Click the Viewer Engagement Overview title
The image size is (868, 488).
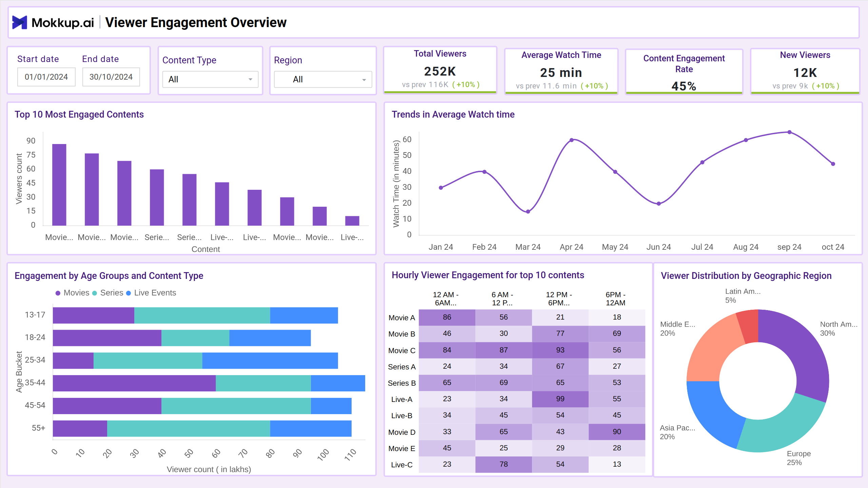(x=196, y=22)
